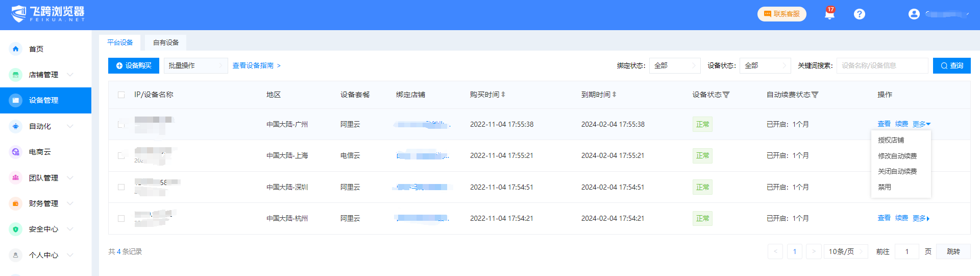
Task: Click the 正常 status tag in 上海 row
Action: 702,155
